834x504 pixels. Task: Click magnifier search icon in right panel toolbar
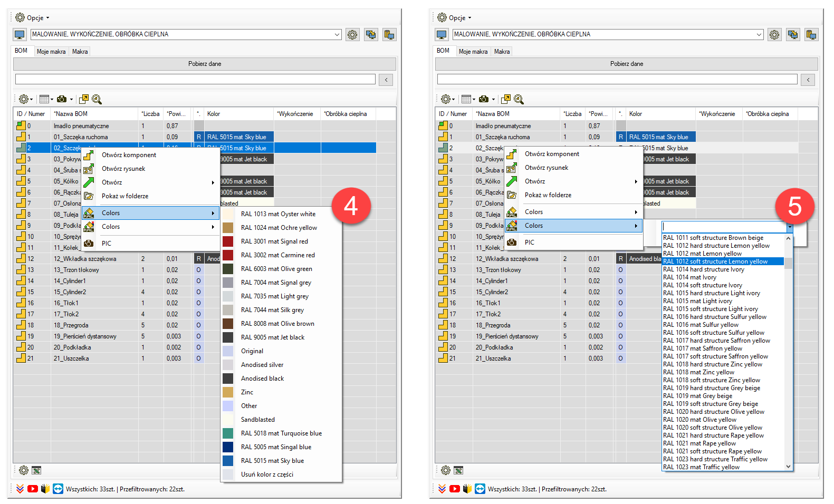tap(519, 99)
